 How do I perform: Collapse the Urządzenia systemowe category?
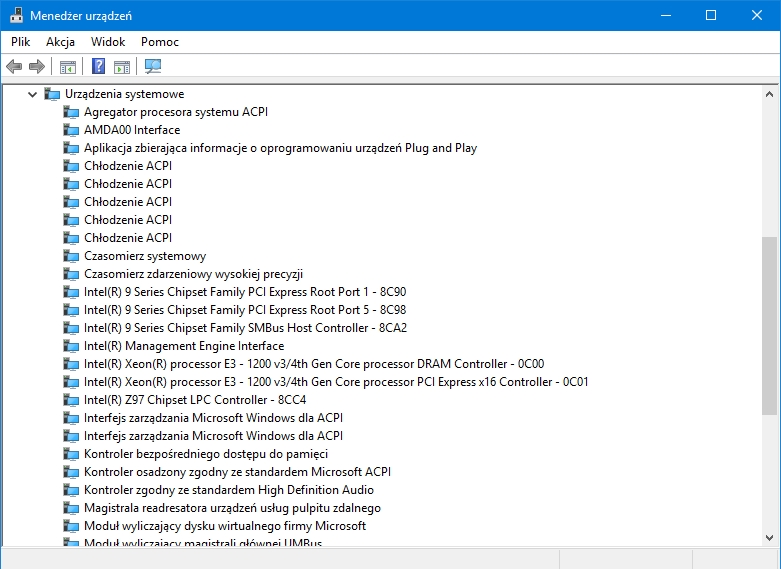(x=32, y=94)
